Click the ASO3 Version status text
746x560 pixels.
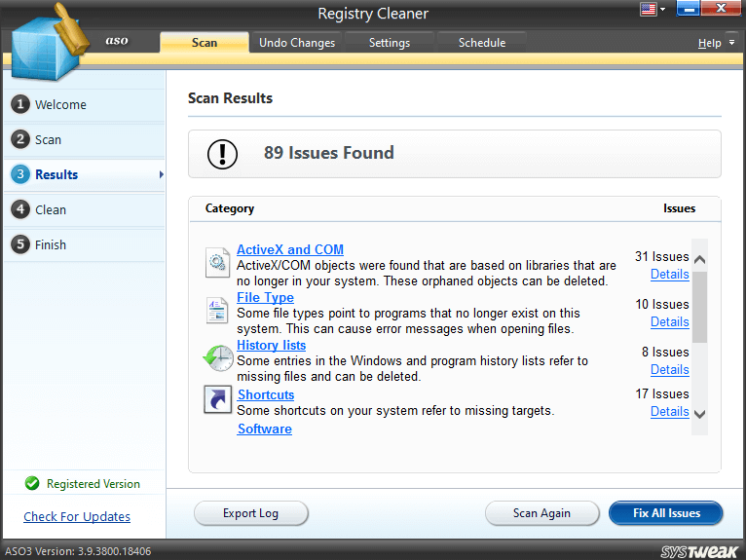click(78, 551)
